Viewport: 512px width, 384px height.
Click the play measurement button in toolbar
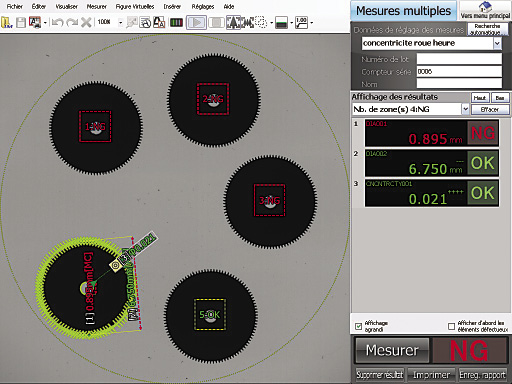pyautogui.click(x=196, y=23)
